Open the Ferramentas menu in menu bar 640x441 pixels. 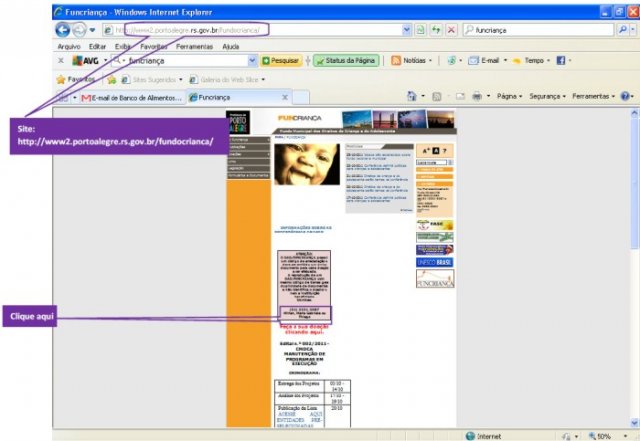pyautogui.click(x=194, y=46)
